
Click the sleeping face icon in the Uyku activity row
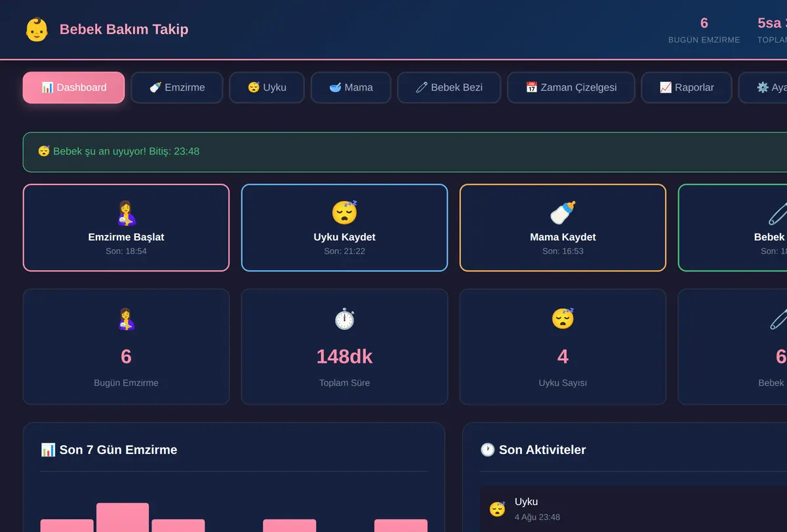point(498,509)
